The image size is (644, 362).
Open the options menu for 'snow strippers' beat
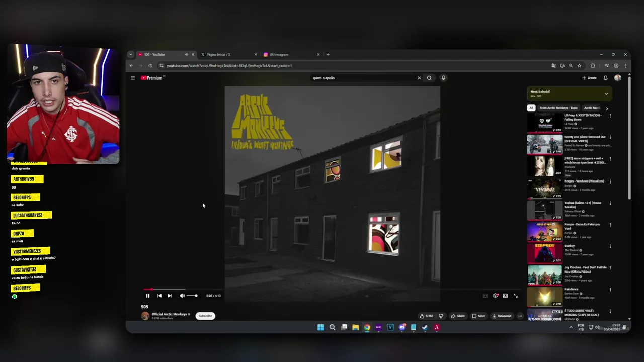[610, 159]
